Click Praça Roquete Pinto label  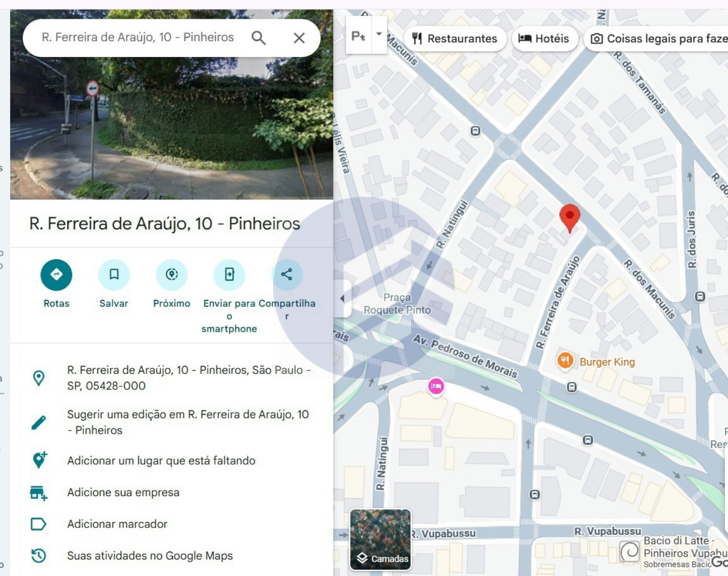tap(397, 303)
